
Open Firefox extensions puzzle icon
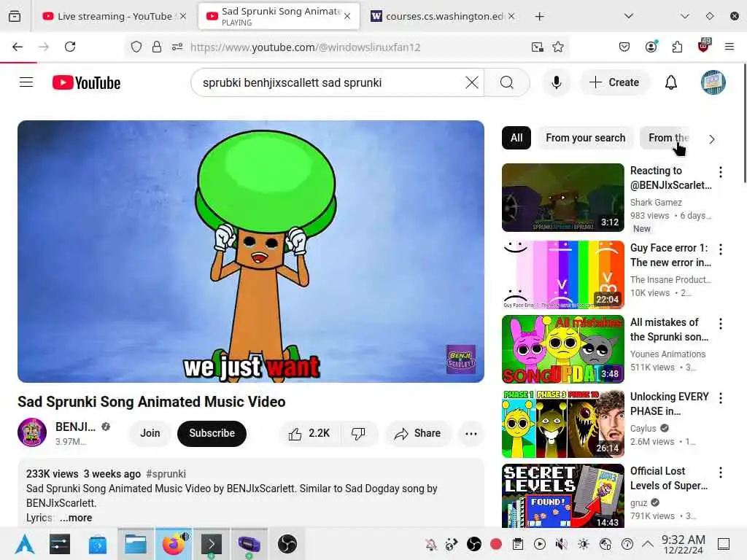click(x=677, y=47)
